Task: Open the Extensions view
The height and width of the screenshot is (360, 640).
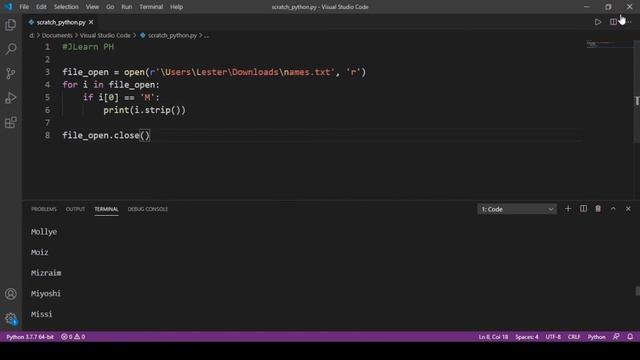Action: click(11, 122)
